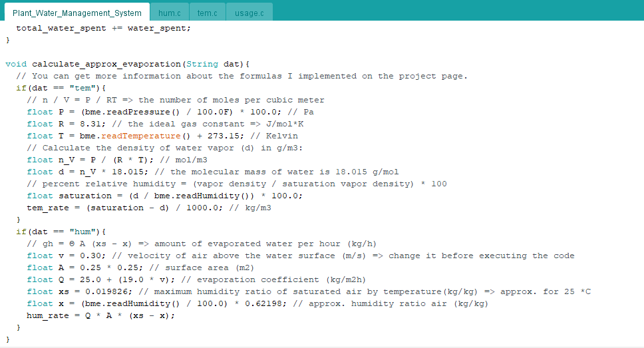Switch to the hum.c tab
644x348 pixels.
pyautogui.click(x=169, y=13)
